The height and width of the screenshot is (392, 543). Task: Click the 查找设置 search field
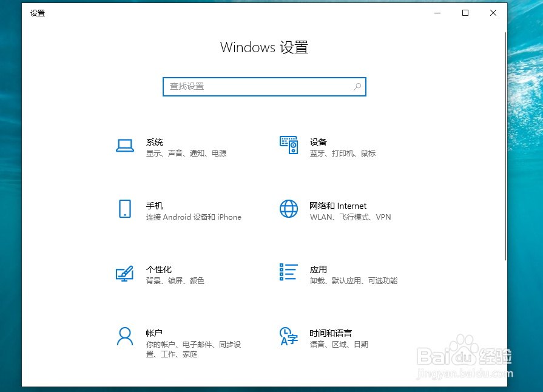click(x=265, y=87)
